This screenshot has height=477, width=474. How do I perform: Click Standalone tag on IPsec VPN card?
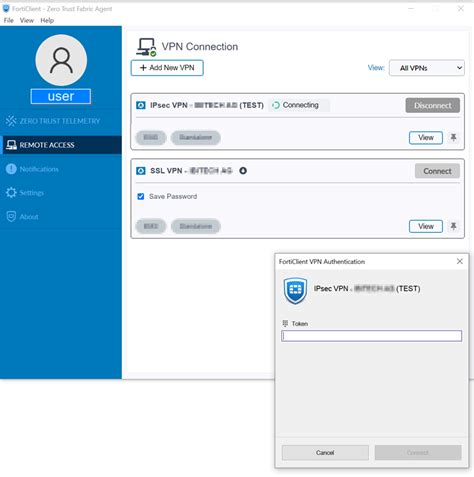[x=196, y=137]
